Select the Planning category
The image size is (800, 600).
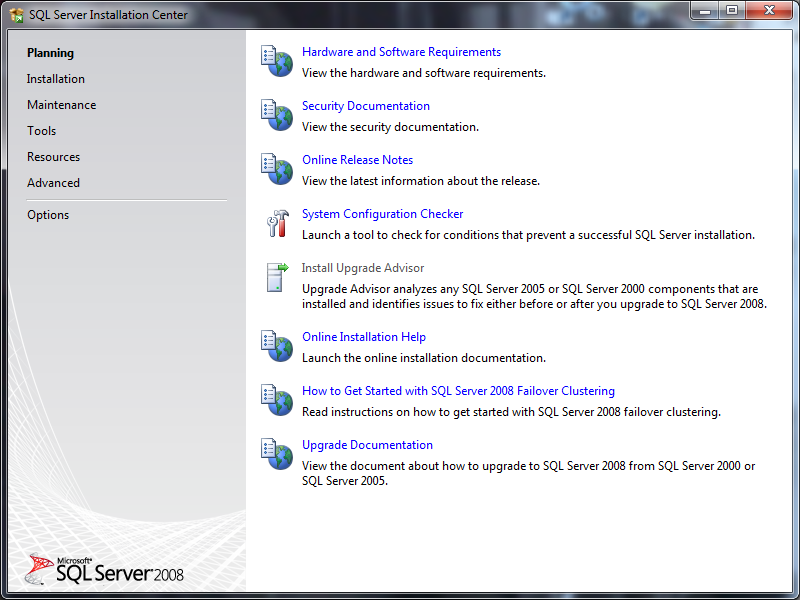(x=51, y=53)
